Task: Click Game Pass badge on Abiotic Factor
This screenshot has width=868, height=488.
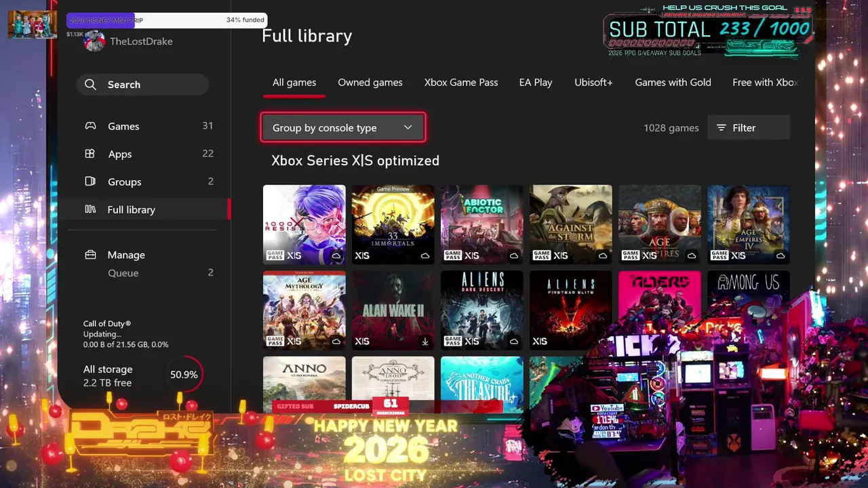Action: 452,256
